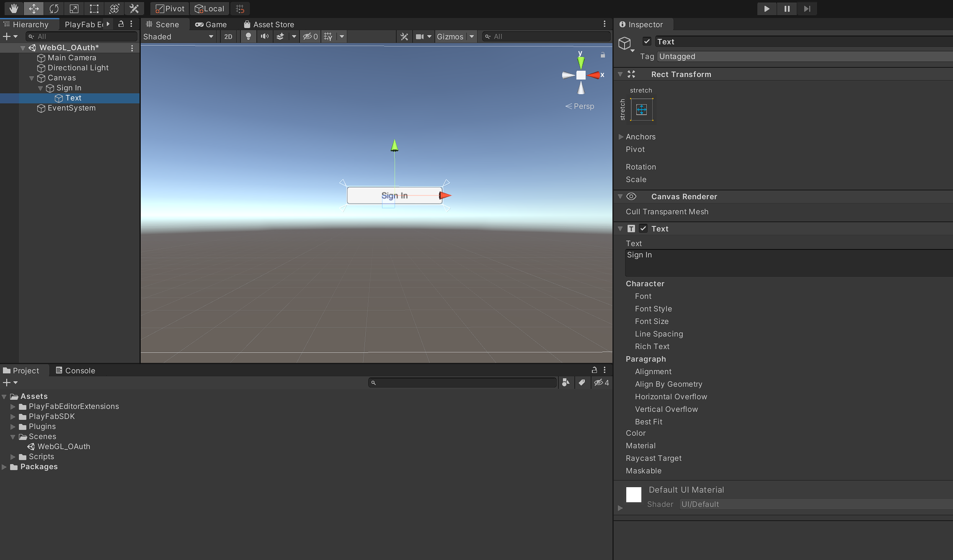Viewport: 953px width, 560px height.
Task: Select the Rotate tool
Action: click(x=54, y=8)
